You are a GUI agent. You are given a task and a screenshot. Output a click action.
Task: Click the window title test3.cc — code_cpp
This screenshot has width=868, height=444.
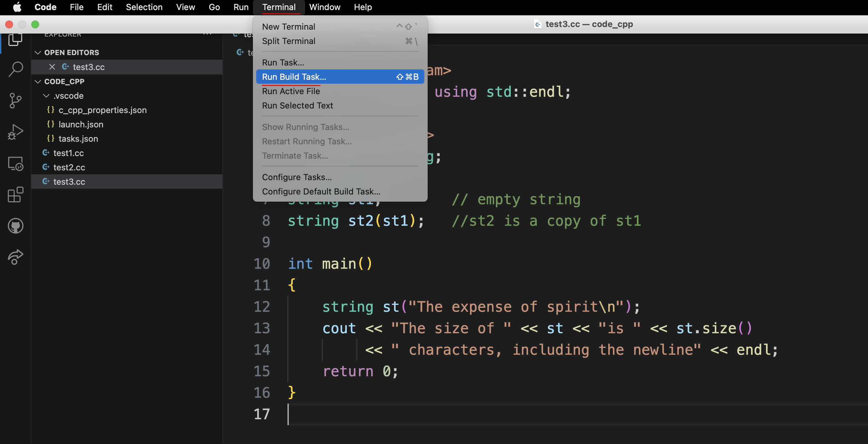coord(589,24)
